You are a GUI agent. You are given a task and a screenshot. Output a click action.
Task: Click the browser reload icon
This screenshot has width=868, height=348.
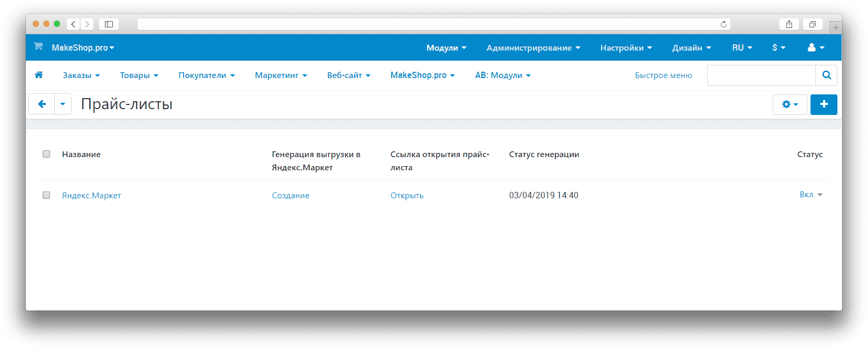(x=724, y=24)
